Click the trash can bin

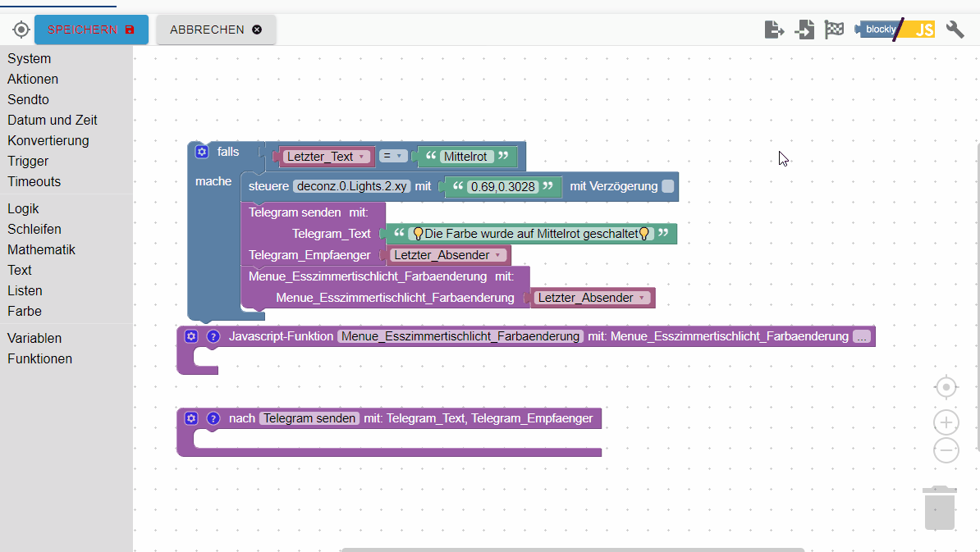[x=940, y=508]
